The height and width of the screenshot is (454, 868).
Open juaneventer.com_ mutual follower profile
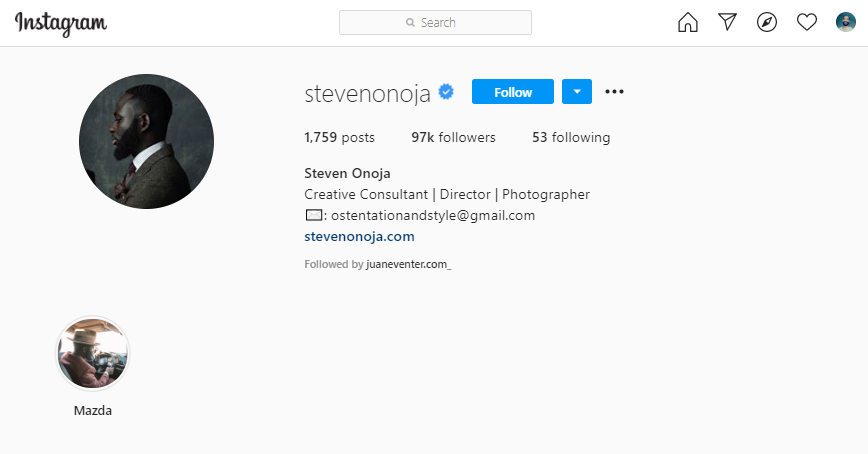(x=409, y=264)
